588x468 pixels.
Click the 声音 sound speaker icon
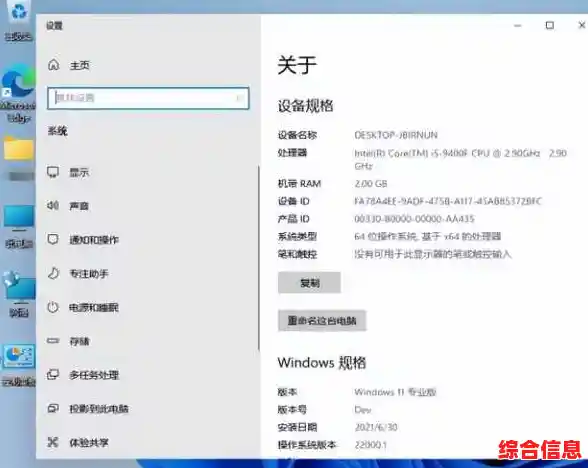(x=53, y=206)
